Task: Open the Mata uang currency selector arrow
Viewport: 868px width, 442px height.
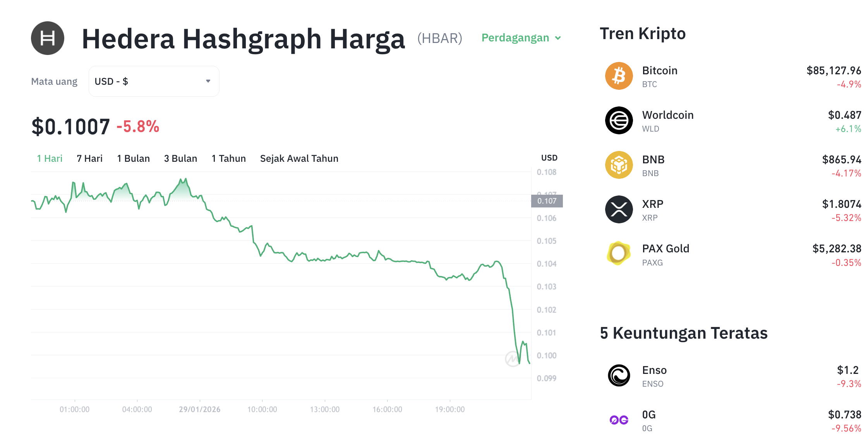Action: (208, 81)
